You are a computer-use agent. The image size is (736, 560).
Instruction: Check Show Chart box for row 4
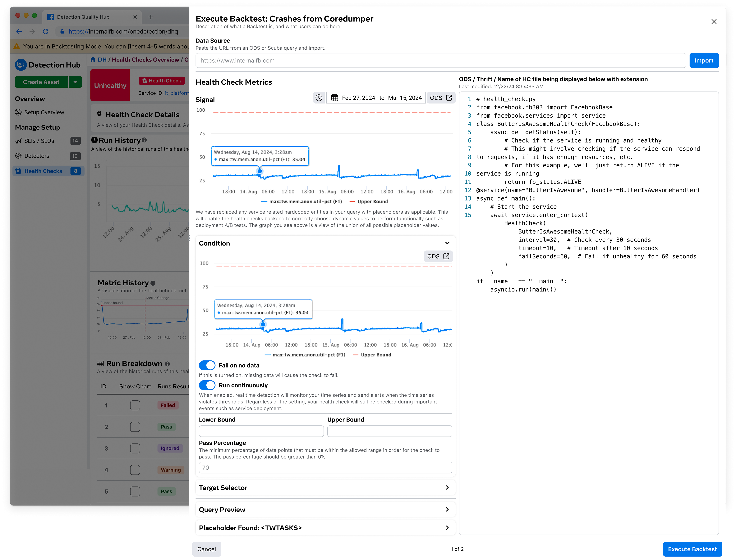point(135,470)
